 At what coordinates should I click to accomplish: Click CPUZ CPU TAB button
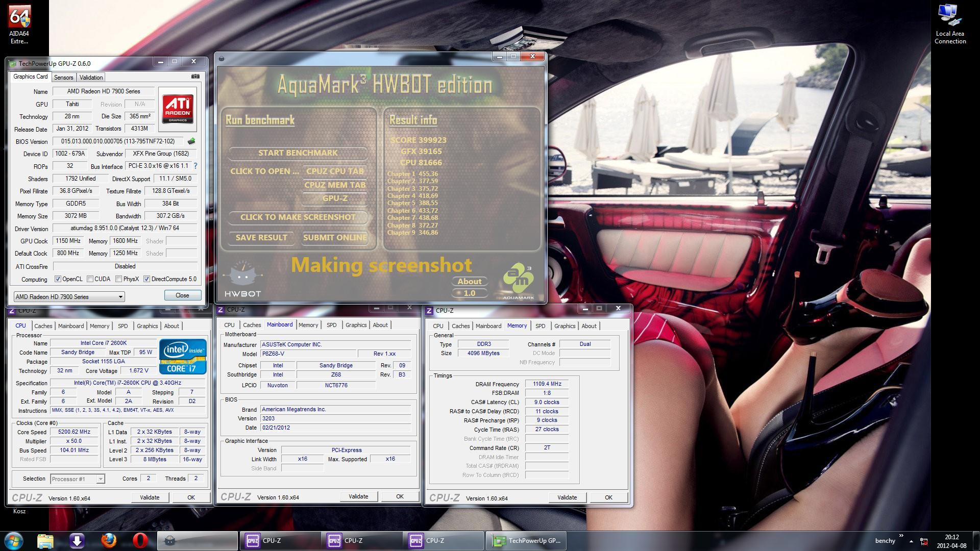coord(335,171)
